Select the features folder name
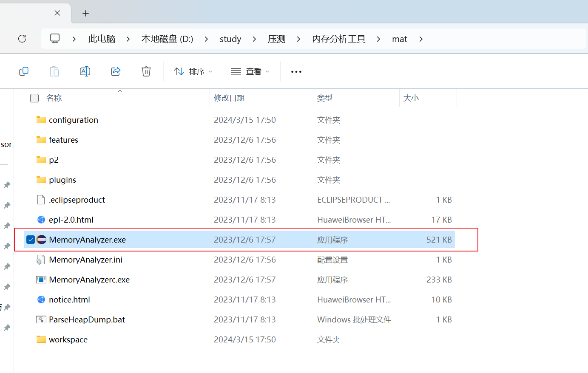 [x=64, y=140]
